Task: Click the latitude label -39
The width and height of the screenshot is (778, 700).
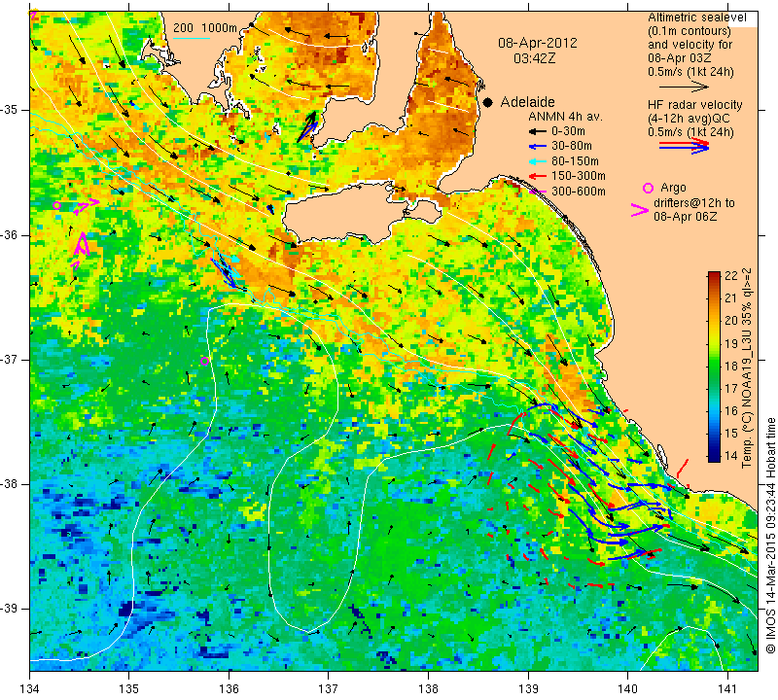Action: [11, 609]
